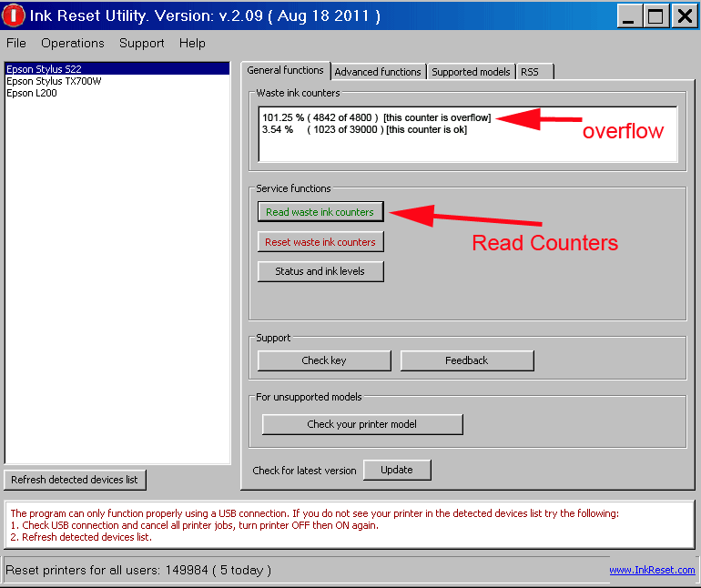701x588 pixels.
Task: Close the Ink Reset Utility window
Action: pos(684,16)
